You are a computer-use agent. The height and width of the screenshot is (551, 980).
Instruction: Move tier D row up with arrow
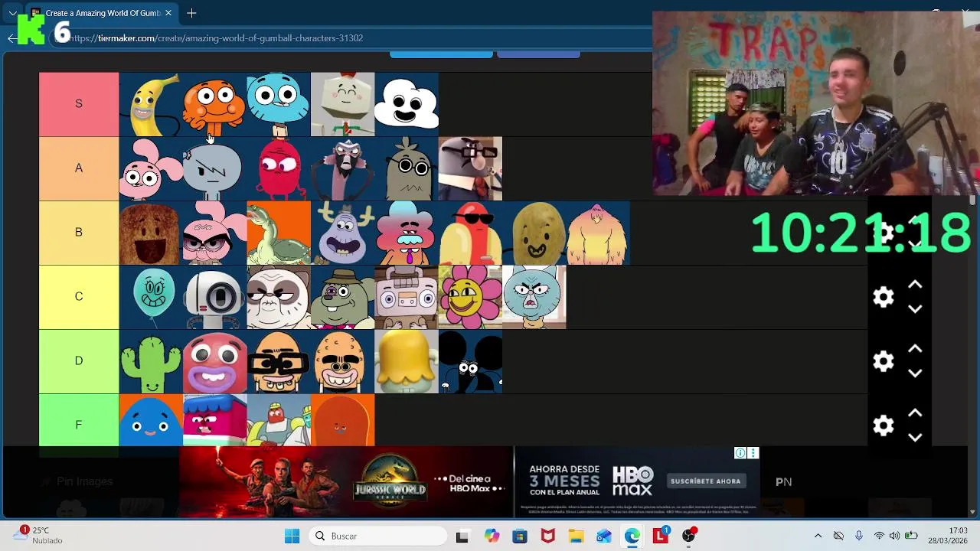pyautogui.click(x=915, y=349)
